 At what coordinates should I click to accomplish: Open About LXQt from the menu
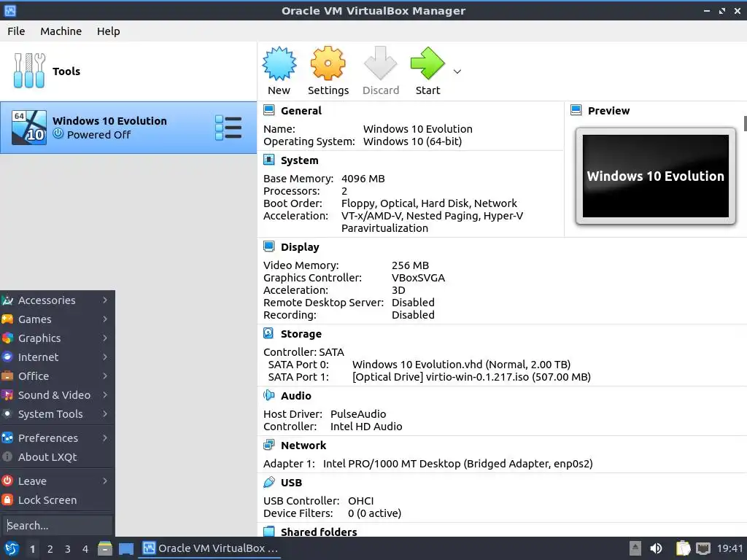[57, 456]
